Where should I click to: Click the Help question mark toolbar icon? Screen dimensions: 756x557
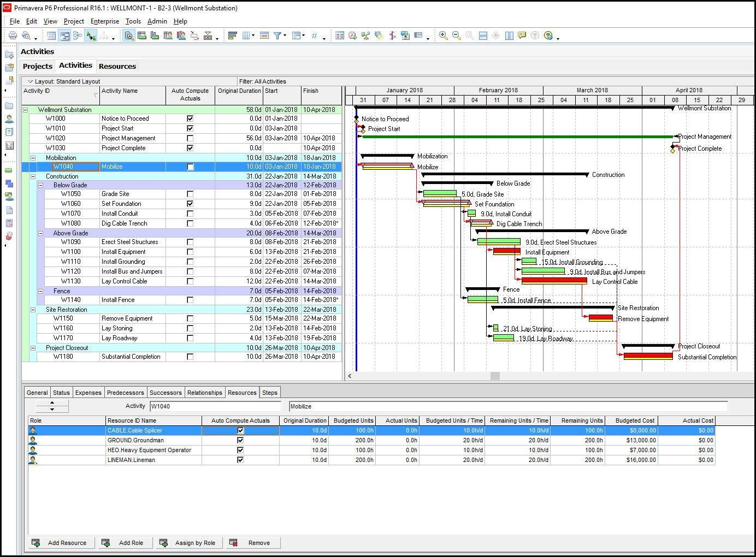pyautogui.click(x=548, y=36)
